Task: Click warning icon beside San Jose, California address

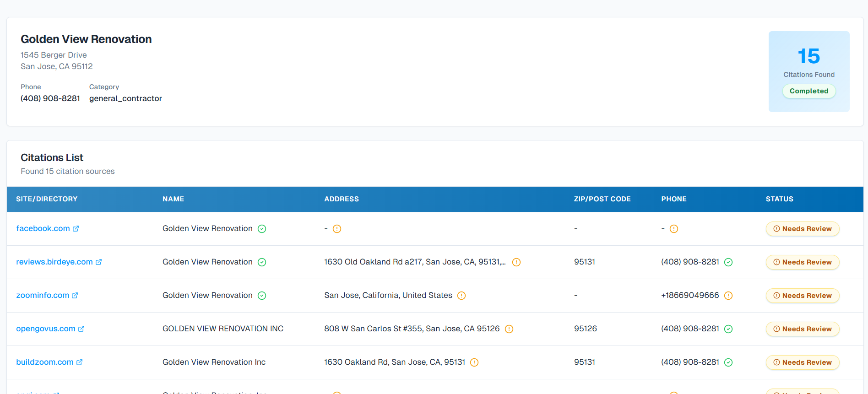Action: 461,296
